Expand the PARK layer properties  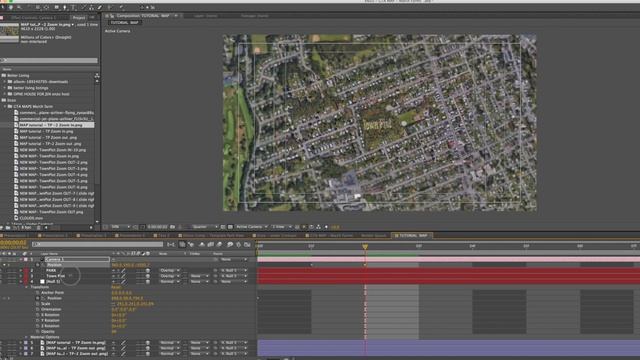[21, 270]
